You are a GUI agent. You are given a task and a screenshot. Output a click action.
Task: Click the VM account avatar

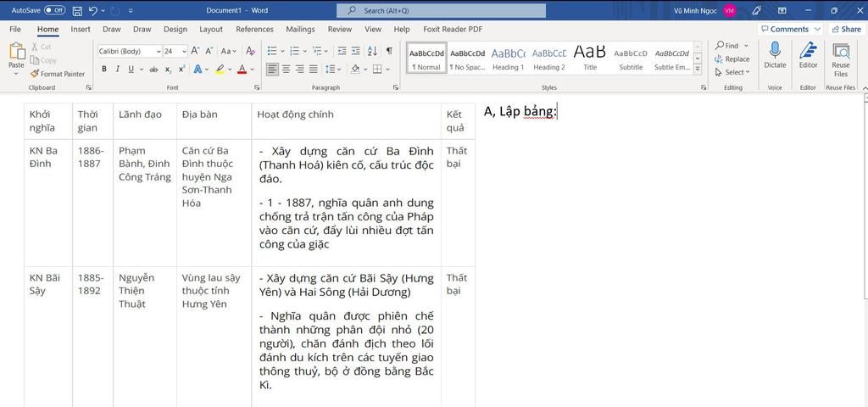click(730, 10)
